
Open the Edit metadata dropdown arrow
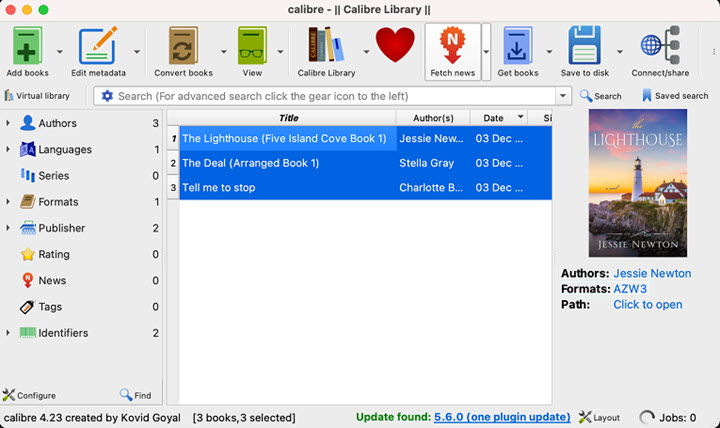pos(137,51)
